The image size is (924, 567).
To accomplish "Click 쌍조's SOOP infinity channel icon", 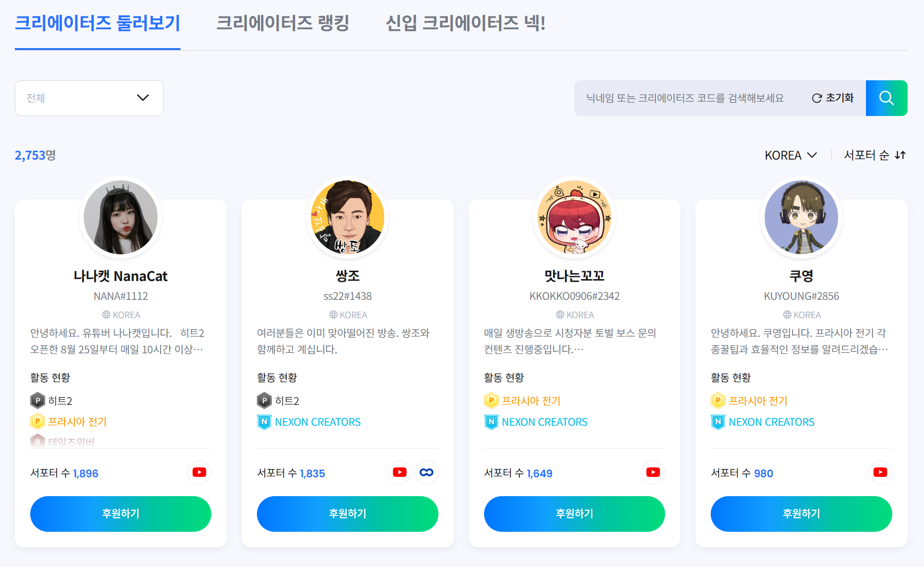I will (x=427, y=472).
